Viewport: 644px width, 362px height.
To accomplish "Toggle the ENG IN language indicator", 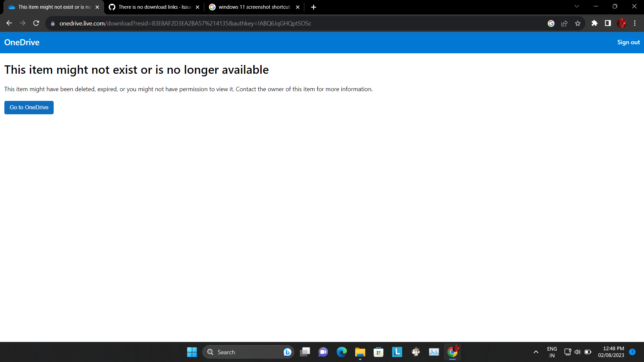I will tap(552, 352).
